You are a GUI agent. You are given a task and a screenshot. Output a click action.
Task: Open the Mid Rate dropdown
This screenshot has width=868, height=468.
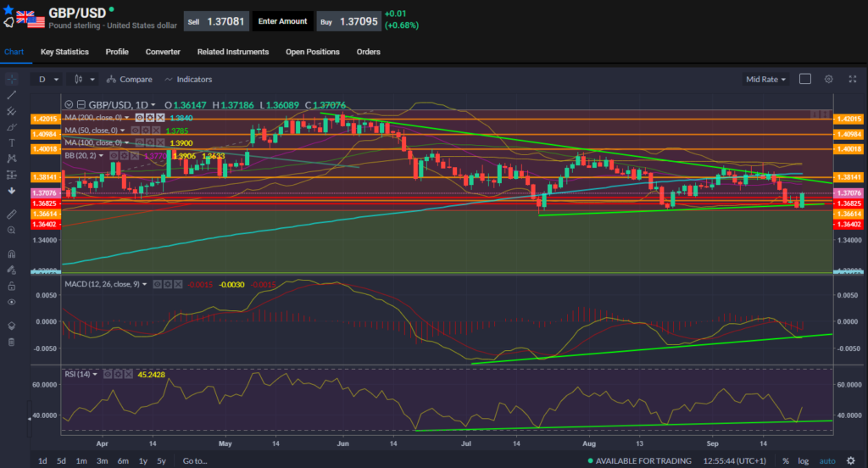(x=765, y=79)
